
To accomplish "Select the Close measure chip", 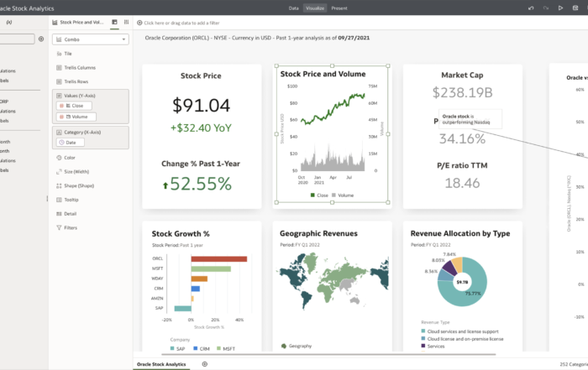I will pyautogui.click(x=74, y=106).
